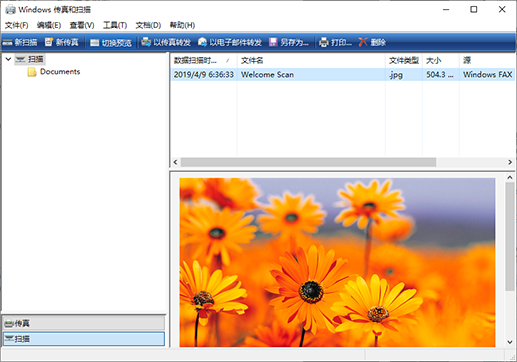517x362 pixels.
Task: Click the 新传真 toolbar label
Action: point(67,42)
